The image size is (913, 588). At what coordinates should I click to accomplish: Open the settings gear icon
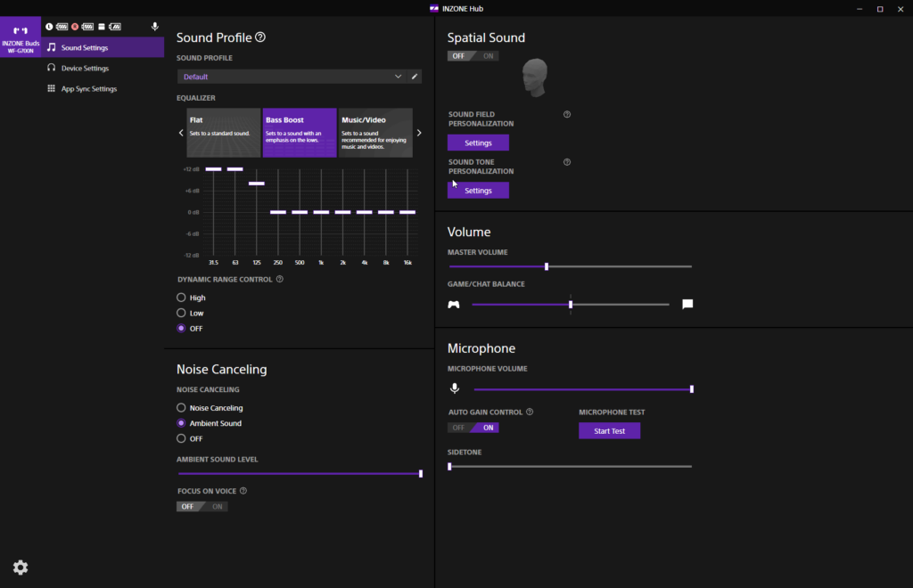(21, 568)
